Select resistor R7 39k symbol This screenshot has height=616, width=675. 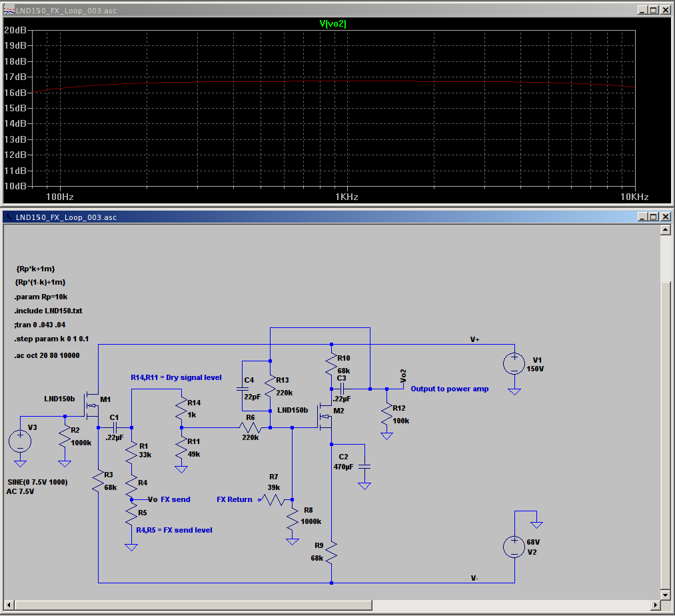click(273, 500)
